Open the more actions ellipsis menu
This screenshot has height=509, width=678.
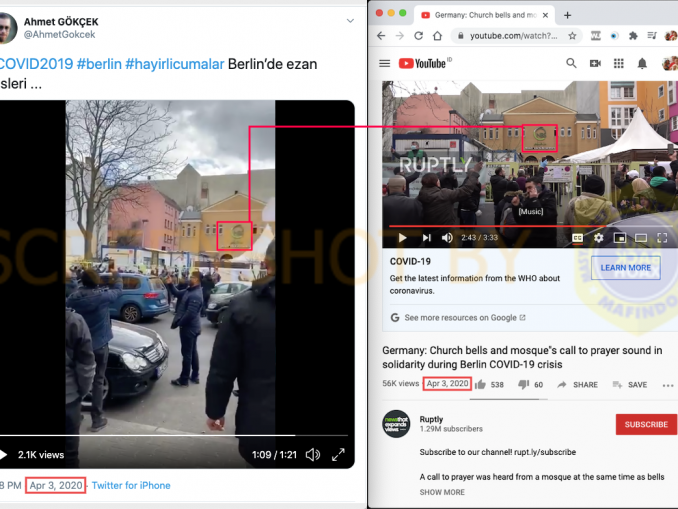[x=668, y=385]
